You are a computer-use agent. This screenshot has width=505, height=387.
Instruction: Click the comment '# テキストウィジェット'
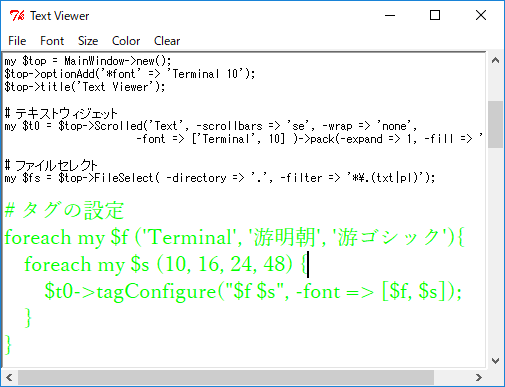(61, 113)
